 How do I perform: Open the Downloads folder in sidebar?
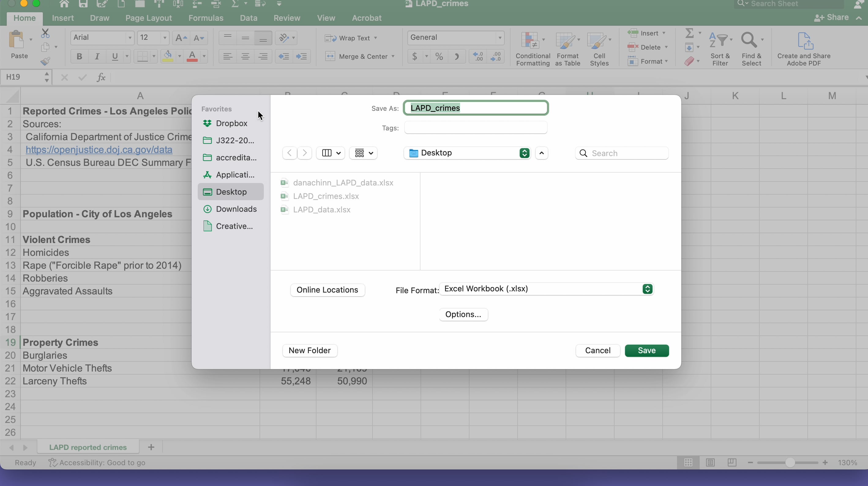click(x=236, y=209)
